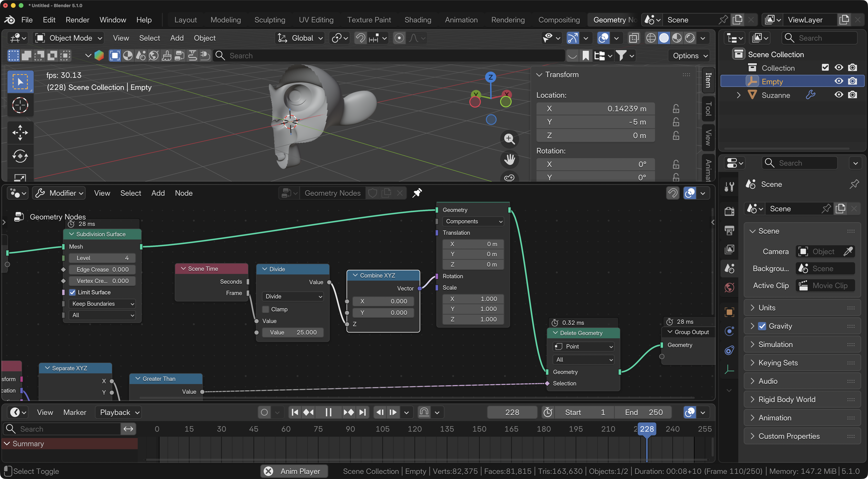Jump to the last frame
The height and width of the screenshot is (479, 868).
(x=363, y=412)
